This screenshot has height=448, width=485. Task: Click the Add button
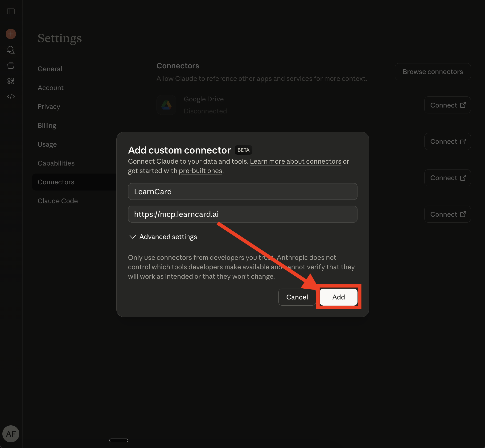(x=338, y=297)
